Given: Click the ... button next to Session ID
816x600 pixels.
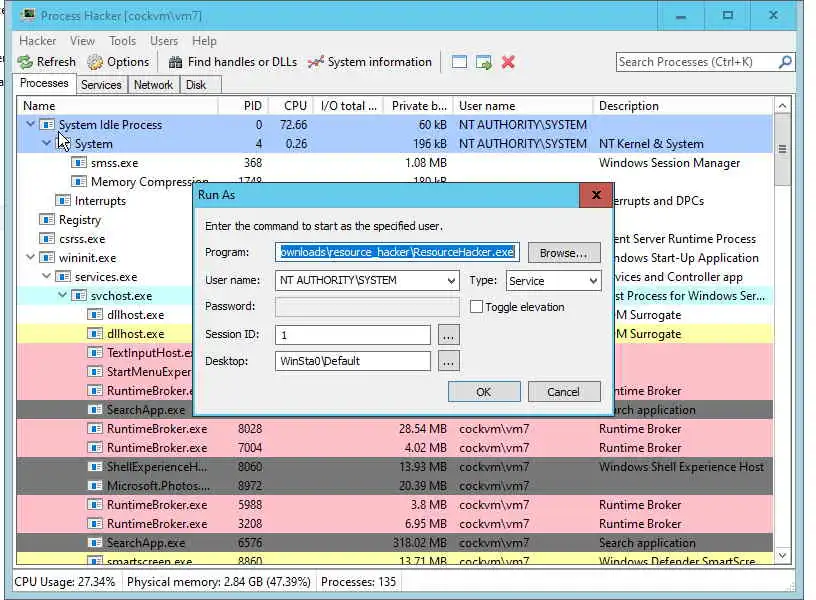Looking at the screenshot, I should 449,335.
